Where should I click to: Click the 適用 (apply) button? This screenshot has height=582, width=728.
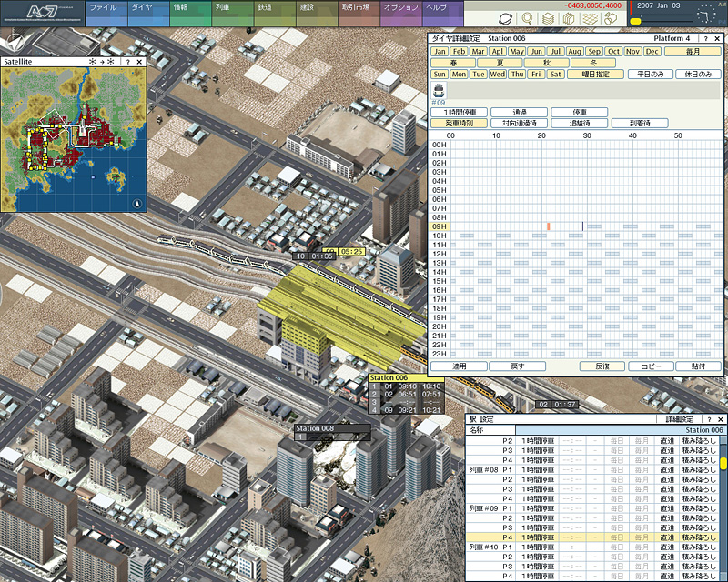coord(460,366)
